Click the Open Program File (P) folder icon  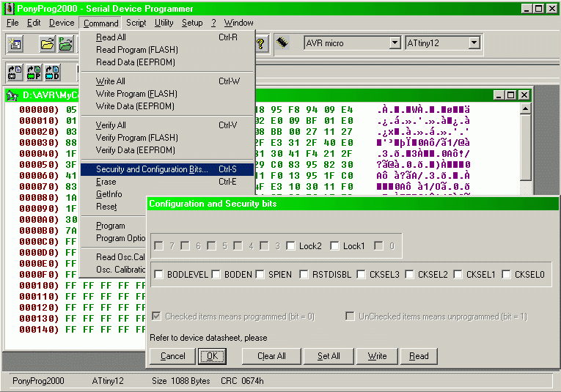point(66,43)
